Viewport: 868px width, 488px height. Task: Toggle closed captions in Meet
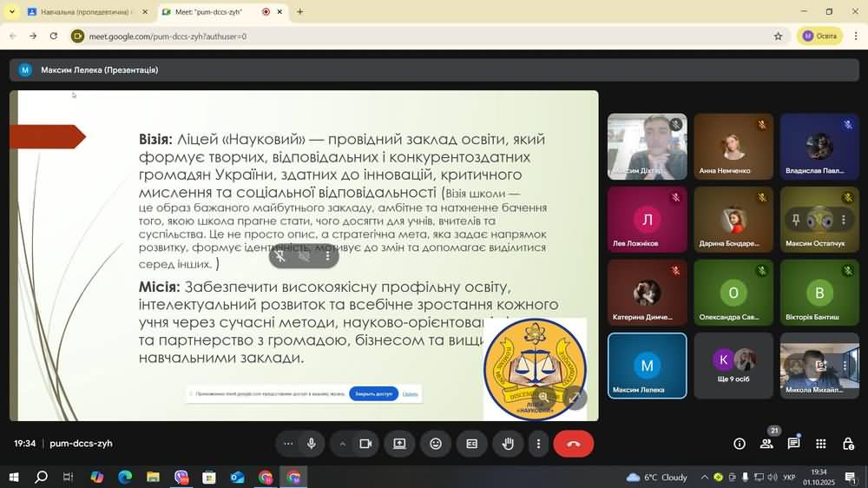(x=471, y=444)
